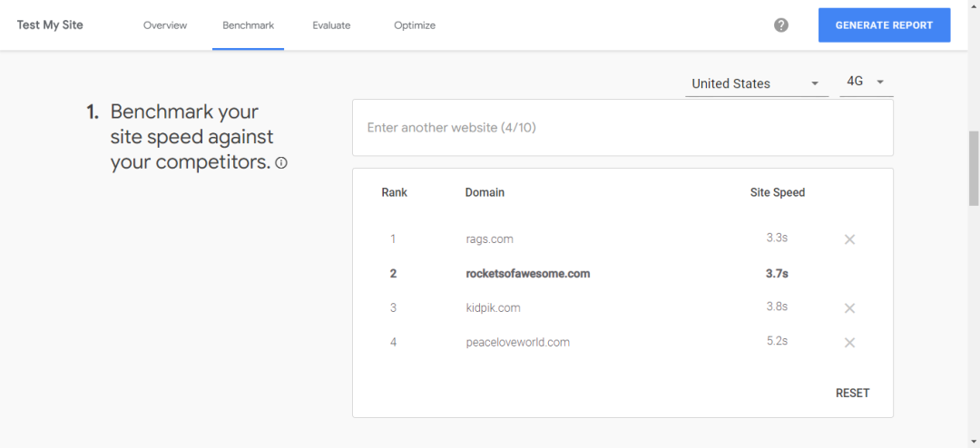Remove kidpik.com from the benchmark list
The image size is (980, 448).
coord(849,308)
